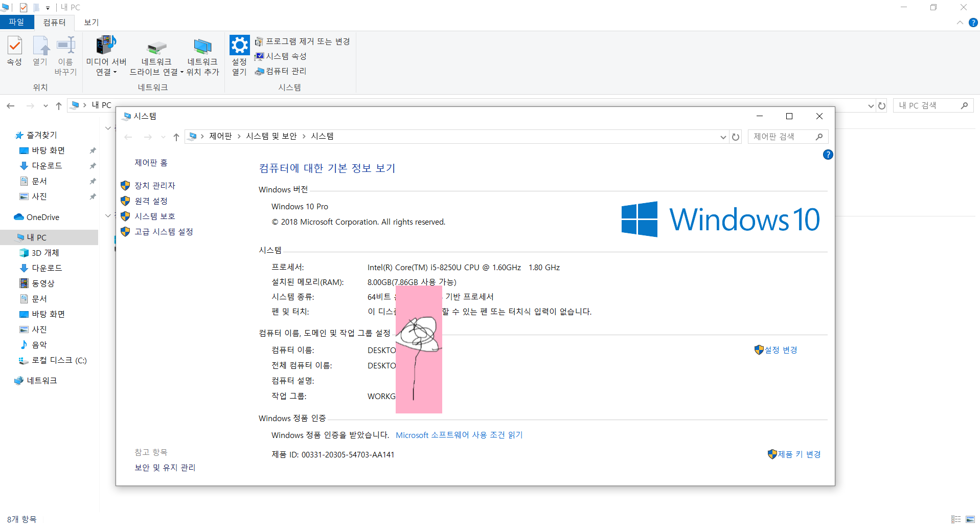Switch to large icons view button
Screen dimensions: 980x526
970,519
